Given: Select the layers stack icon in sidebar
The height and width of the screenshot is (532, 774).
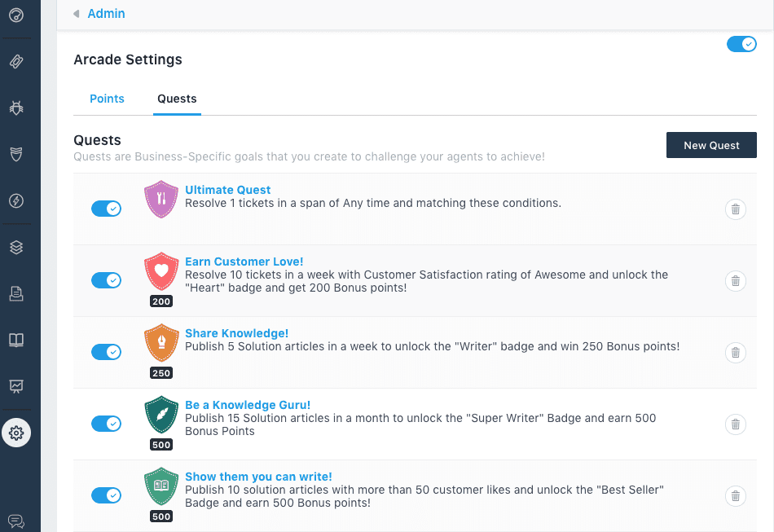Looking at the screenshot, I should point(17,246).
